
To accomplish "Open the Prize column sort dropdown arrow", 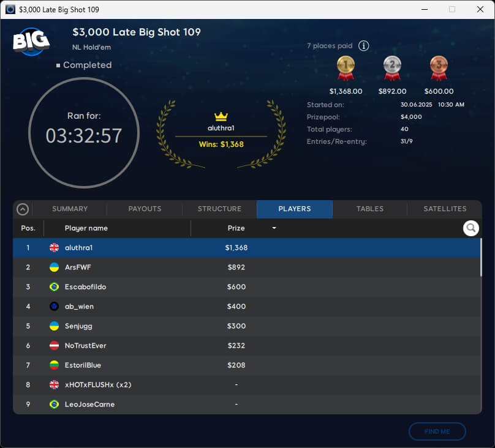I will [x=274, y=228].
